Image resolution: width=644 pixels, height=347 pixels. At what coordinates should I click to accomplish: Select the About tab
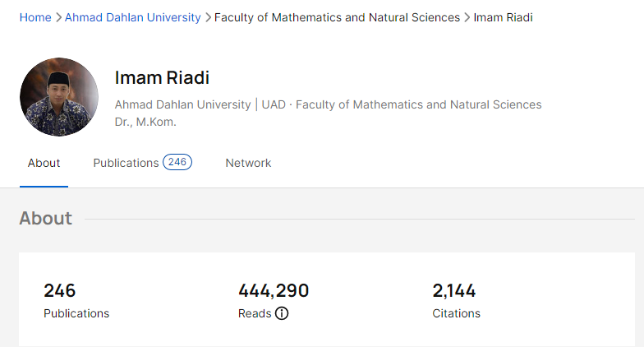coord(44,163)
